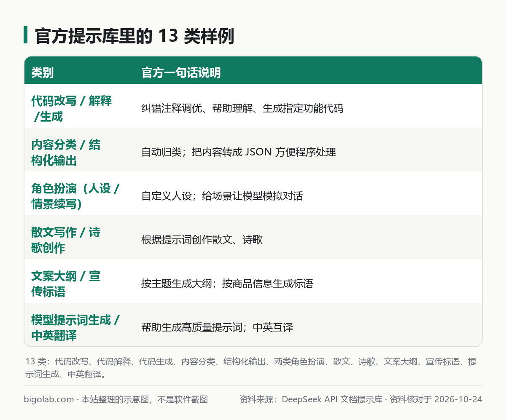Click description '自动归类；把内容转成 JSON 方便程序处理'

click(x=239, y=152)
